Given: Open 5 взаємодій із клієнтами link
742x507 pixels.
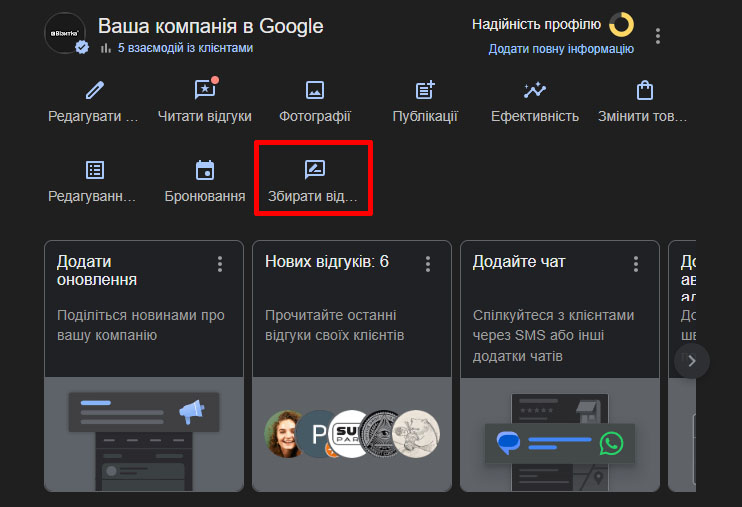Looking at the screenshot, I should 186,48.
